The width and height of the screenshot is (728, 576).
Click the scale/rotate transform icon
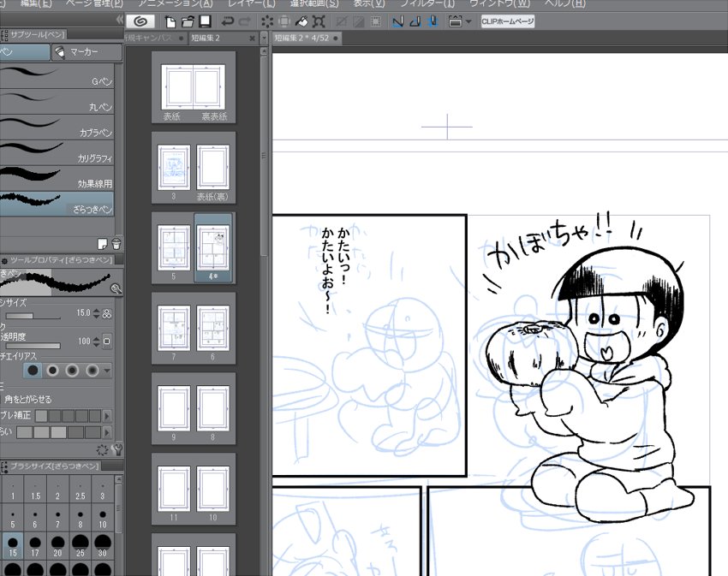coord(319,21)
